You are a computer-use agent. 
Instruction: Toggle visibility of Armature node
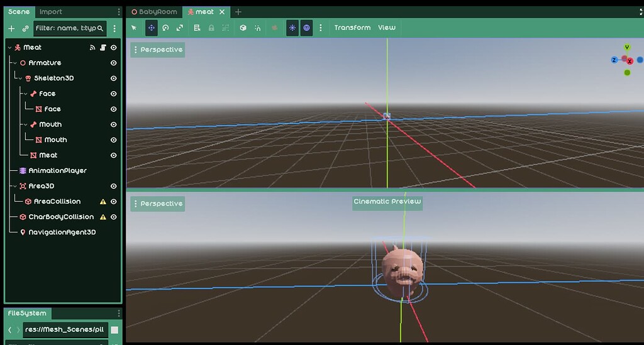114,63
